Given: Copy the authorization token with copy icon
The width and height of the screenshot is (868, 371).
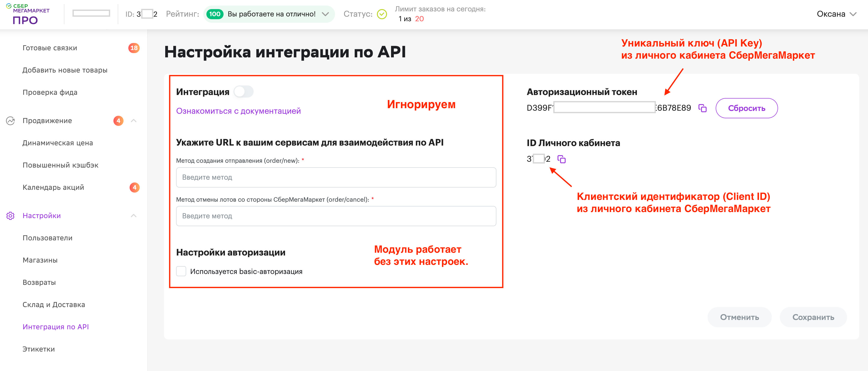Looking at the screenshot, I should coord(702,108).
